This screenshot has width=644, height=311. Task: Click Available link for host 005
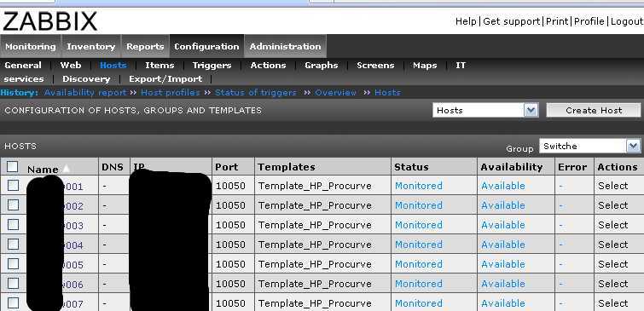(x=503, y=264)
